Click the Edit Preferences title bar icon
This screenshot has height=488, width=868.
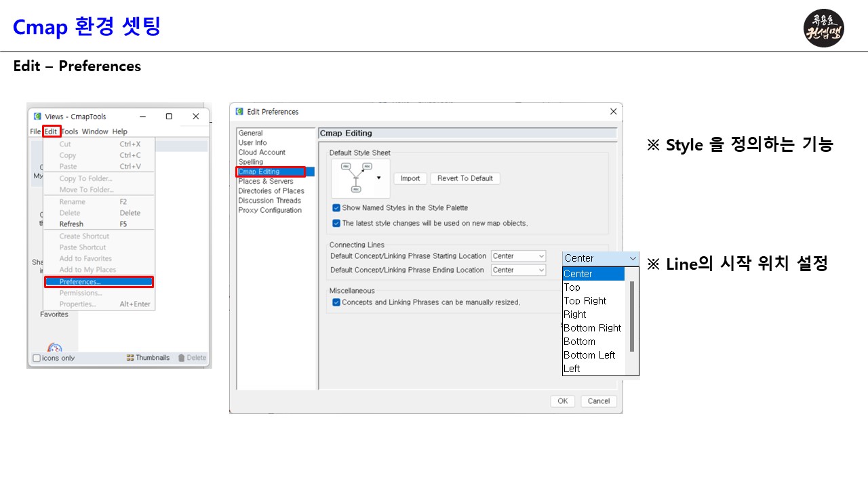pyautogui.click(x=239, y=112)
